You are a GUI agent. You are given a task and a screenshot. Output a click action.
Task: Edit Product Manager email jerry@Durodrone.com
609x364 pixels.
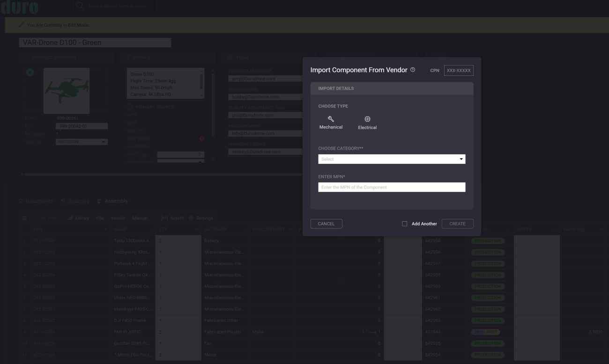click(x=266, y=79)
